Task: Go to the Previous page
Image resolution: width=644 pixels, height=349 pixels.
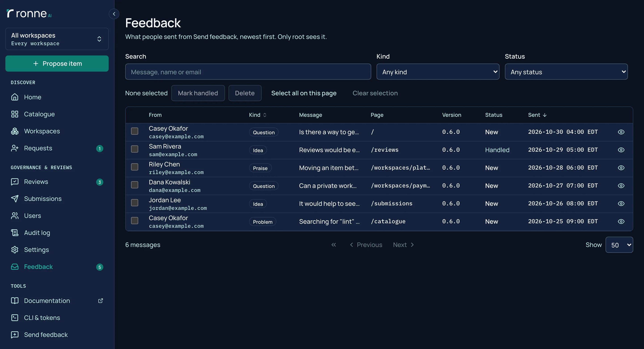Action: tap(366, 245)
